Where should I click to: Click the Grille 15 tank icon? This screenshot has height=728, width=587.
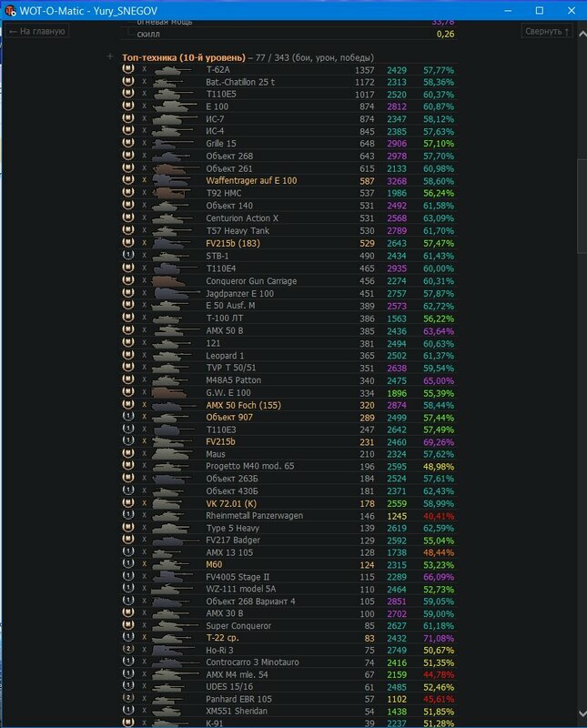(x=170, y=144)
